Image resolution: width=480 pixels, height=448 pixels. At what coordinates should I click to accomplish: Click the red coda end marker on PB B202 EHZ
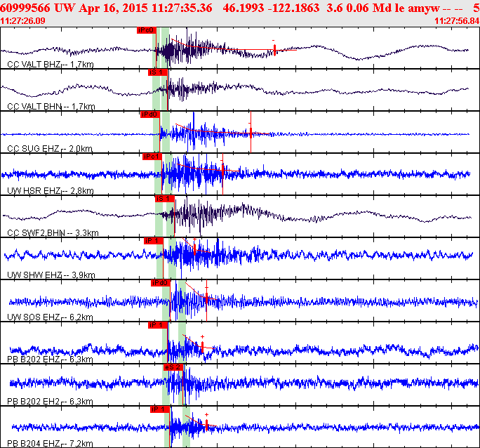pos(202,347)
